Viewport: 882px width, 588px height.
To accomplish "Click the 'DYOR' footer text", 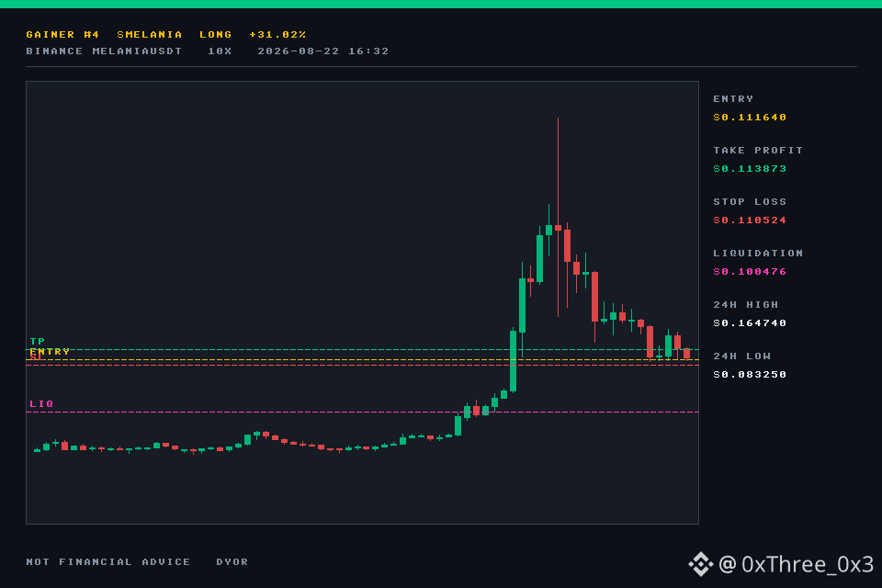I will [x=232, y=562].
